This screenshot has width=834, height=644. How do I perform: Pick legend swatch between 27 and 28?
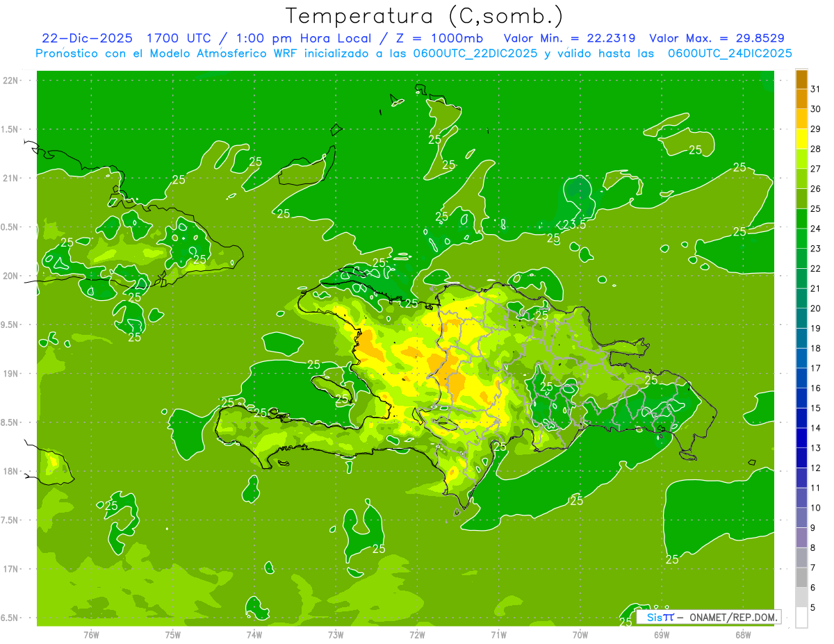(x=801, y=159)
